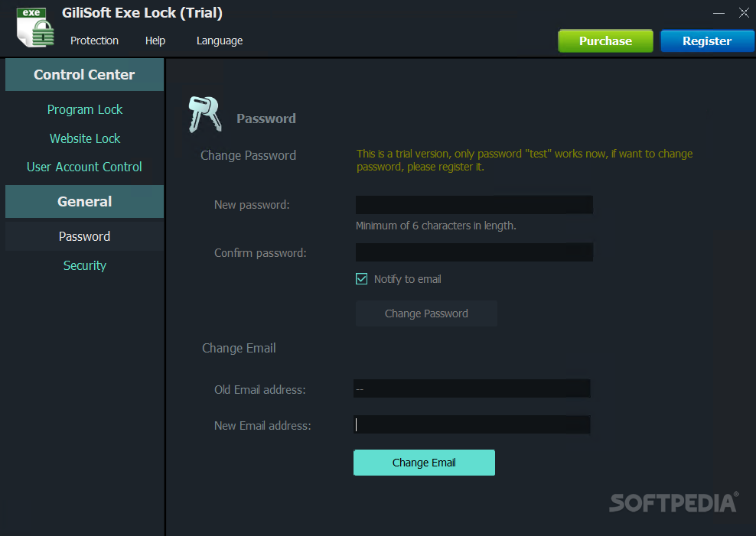This screenshot has height=536, width=756.
Task: Minimize the GiliSoft Exe Lock window
Action: [x=719, y=13]
